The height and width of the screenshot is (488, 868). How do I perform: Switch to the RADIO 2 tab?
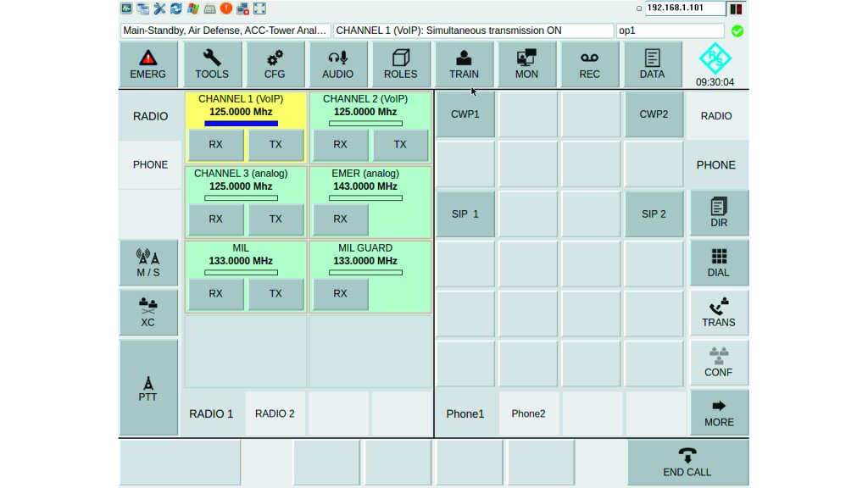(x=275, y=413)
